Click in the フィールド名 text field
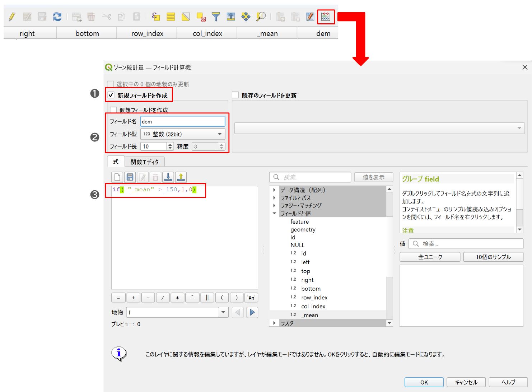Screen dimensions: 532x392 click(183, 121)
